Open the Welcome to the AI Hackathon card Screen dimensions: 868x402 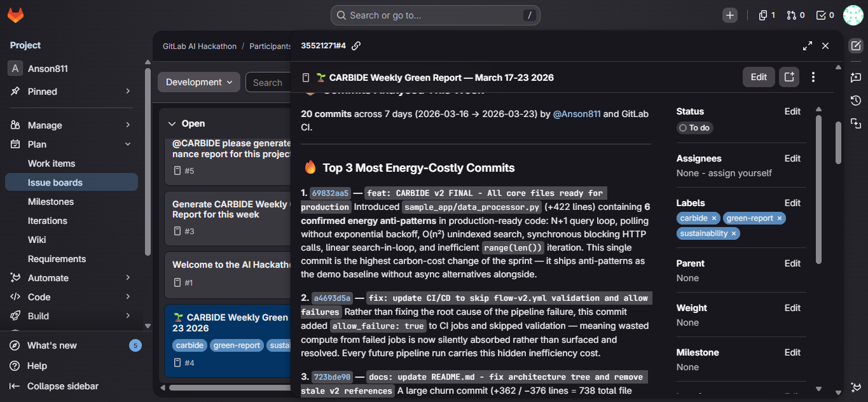point(228,275)
